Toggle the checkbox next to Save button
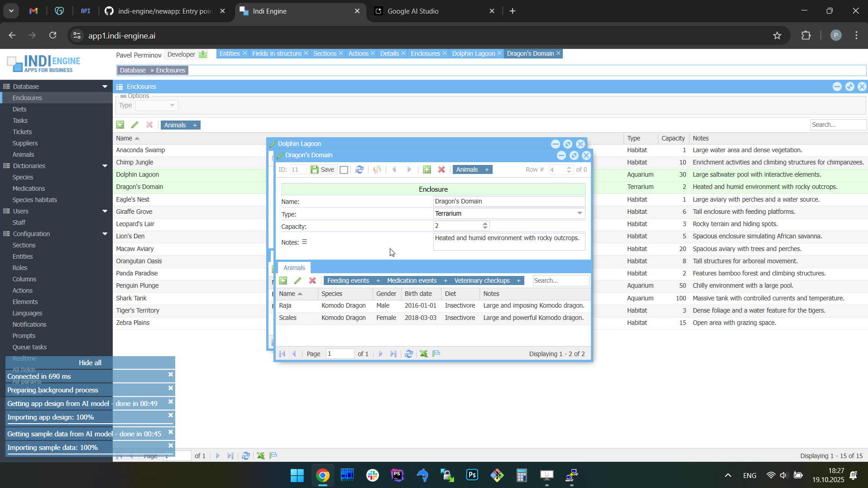 point(344,170)
